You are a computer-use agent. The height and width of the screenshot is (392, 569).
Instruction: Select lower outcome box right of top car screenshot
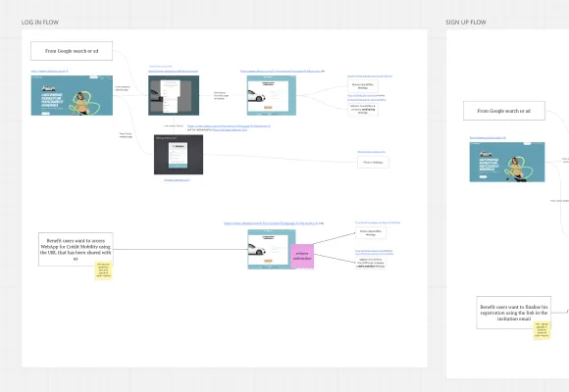(363, 109)
